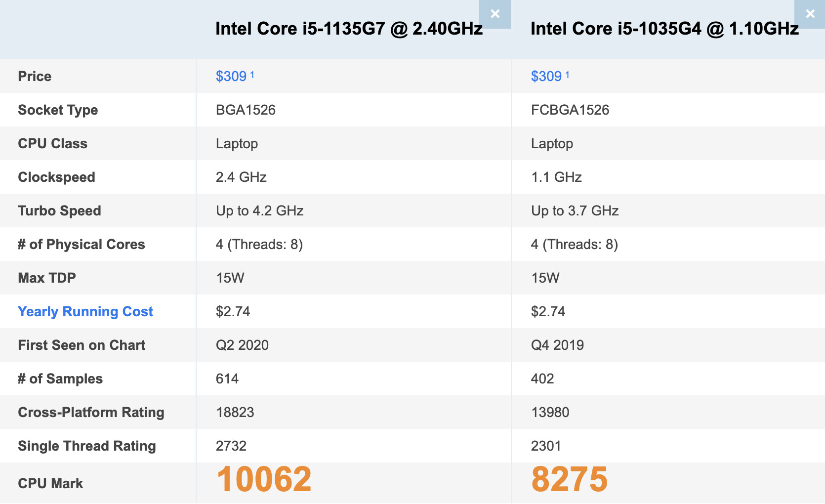Click the footnote 1 beside first price

coord(252,75)
